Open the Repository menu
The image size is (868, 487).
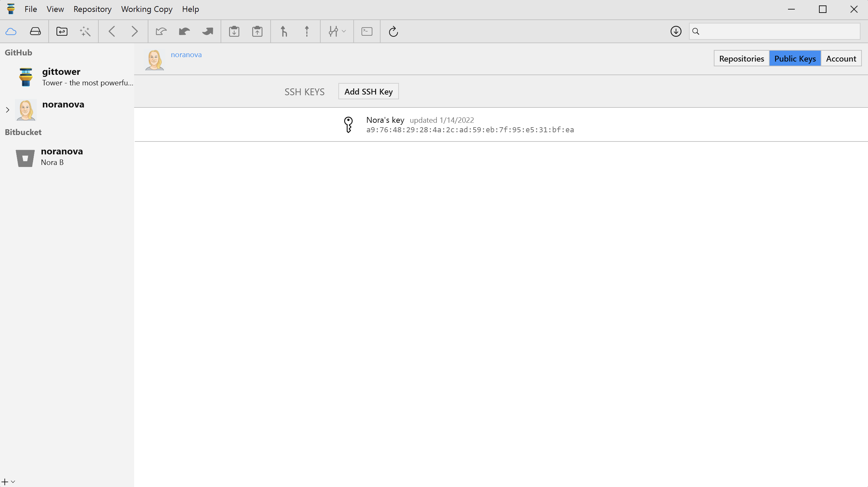point(92,9)
